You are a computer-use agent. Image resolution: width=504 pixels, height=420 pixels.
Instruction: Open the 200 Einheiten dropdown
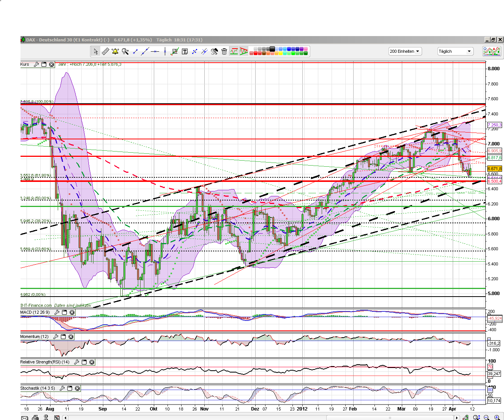[405, 51]
